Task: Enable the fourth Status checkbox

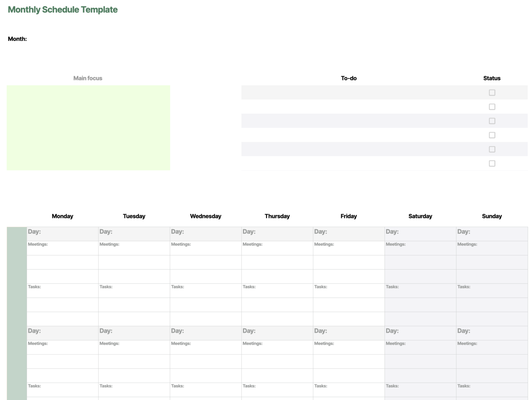Action: (492, 135)
